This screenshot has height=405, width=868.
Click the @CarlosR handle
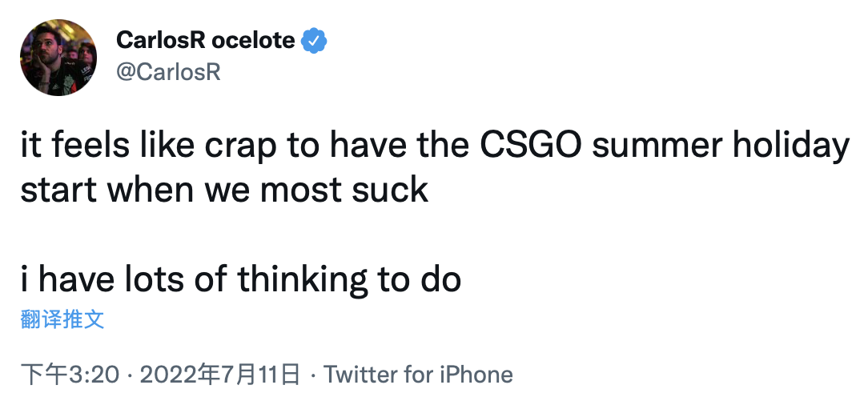pyautogui.click(x=168, y=72)
